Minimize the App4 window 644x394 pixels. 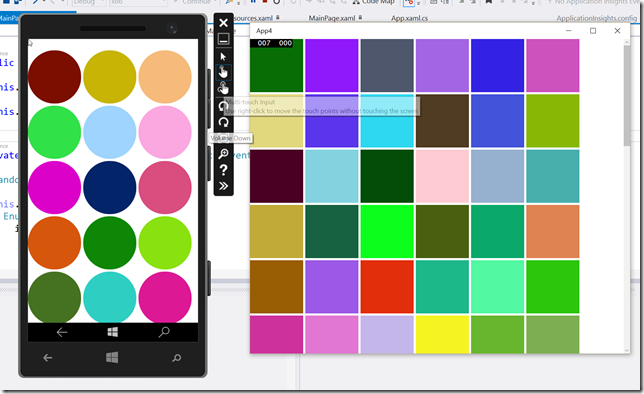(x=569, y=31)
